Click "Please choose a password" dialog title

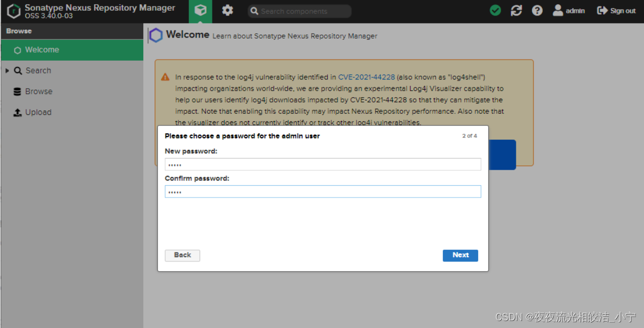coord(242,136)
